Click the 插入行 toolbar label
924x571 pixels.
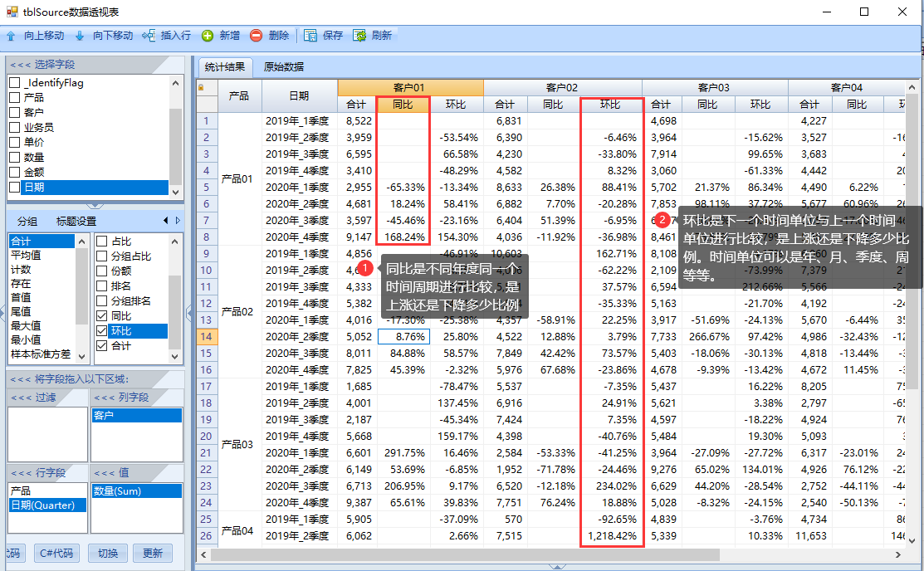tap(176, 36)
